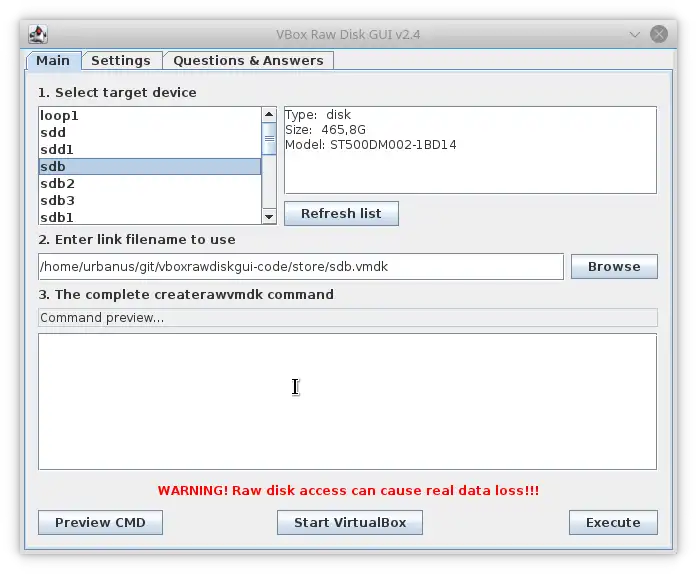
Task: Click the device info panel showing Type: disk
Action: click(470, 150)
